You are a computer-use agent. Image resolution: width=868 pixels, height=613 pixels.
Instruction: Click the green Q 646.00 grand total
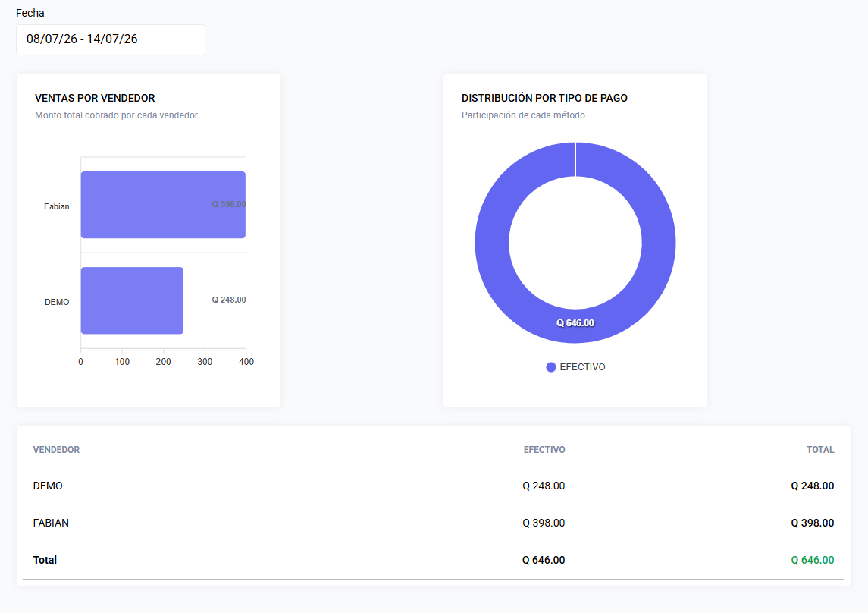pos(812,560)
